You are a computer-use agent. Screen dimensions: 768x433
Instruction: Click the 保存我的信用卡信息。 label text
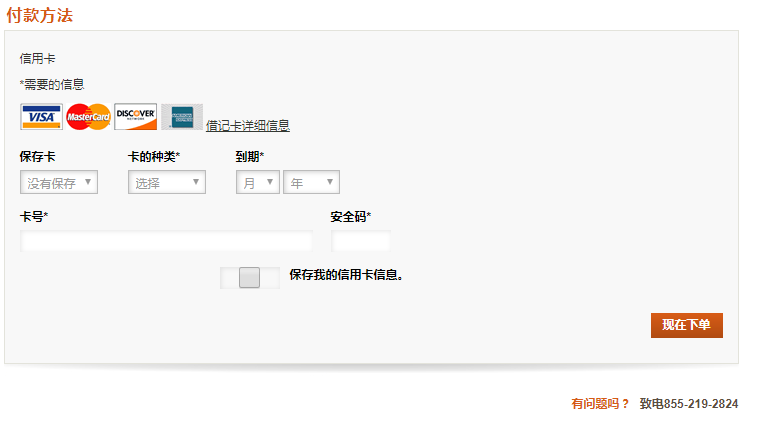coord(346,275)
